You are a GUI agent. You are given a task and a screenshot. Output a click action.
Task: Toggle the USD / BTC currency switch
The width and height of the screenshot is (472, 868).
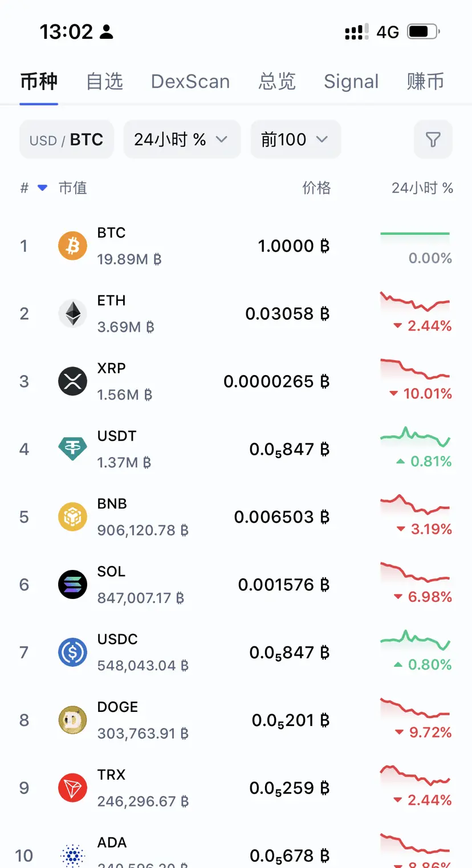point(67,140)
